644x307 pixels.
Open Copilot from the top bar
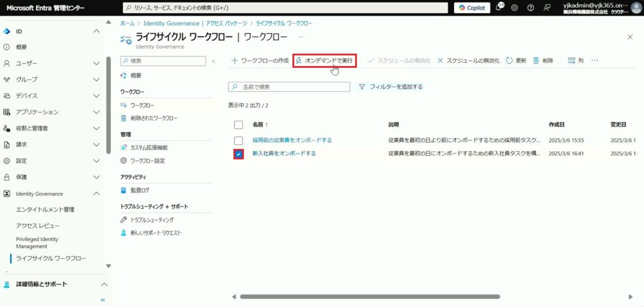click(472, 8)
